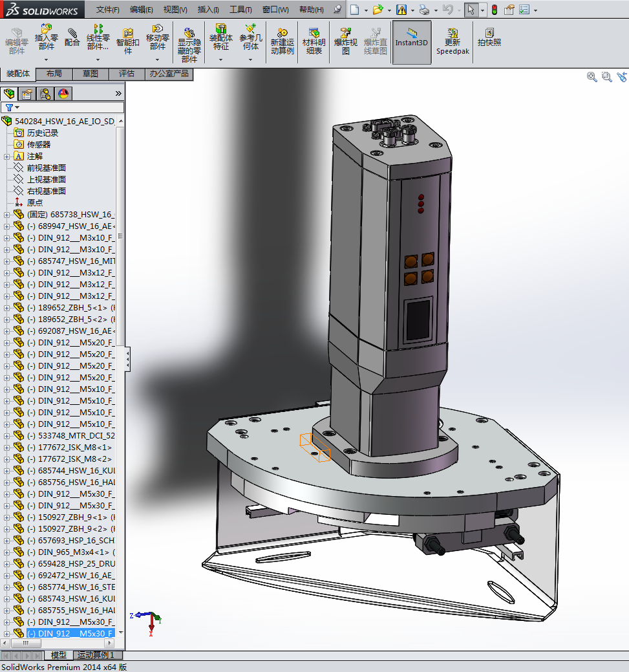The image size is (629, 672).
Task: Select 前视基准面 in the feature tree
Action: pos(46,168)
